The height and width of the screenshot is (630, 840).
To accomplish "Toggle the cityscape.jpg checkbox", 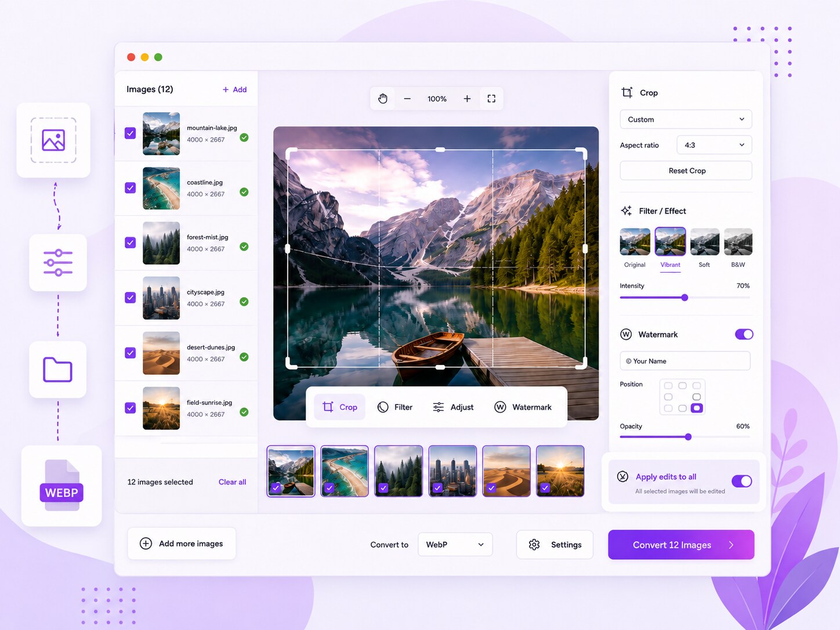I will (x=131, y=298).
